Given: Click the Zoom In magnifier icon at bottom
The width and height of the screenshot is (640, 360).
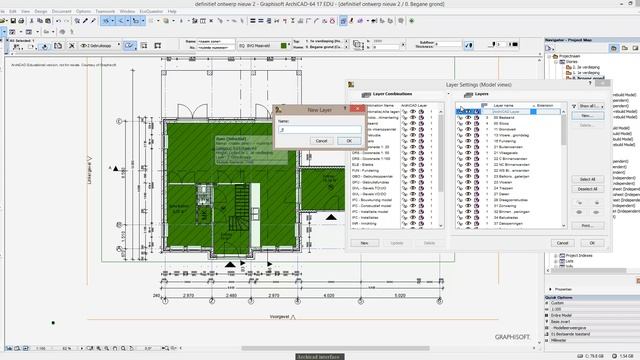Looking at the screenshot, I should (98, 348).
